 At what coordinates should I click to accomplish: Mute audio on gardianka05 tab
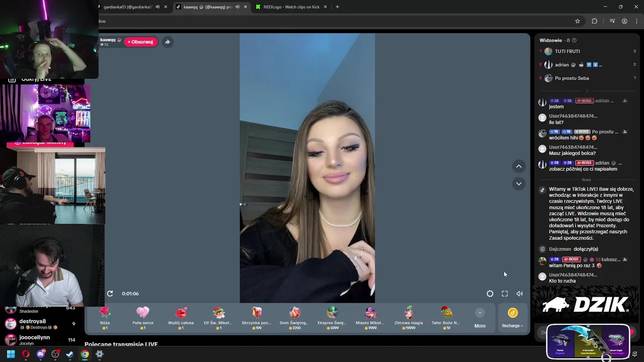point(157,7)
